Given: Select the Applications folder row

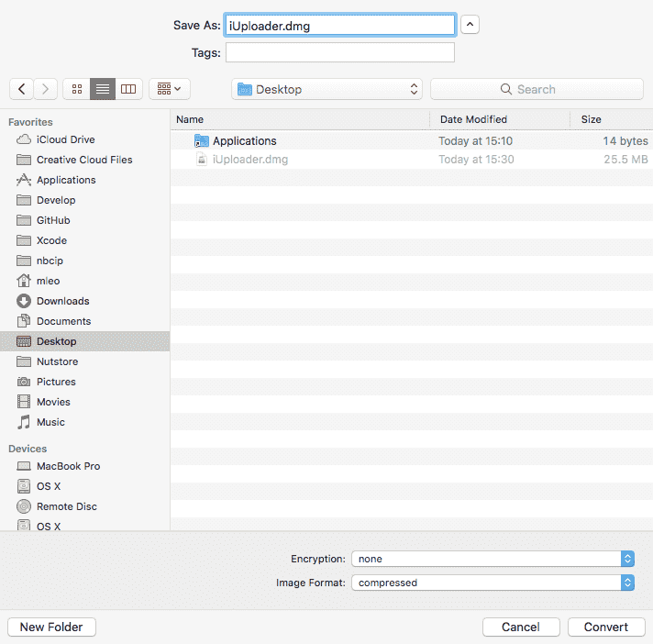Looking at the screenshot, I should (x=412, y=140).
